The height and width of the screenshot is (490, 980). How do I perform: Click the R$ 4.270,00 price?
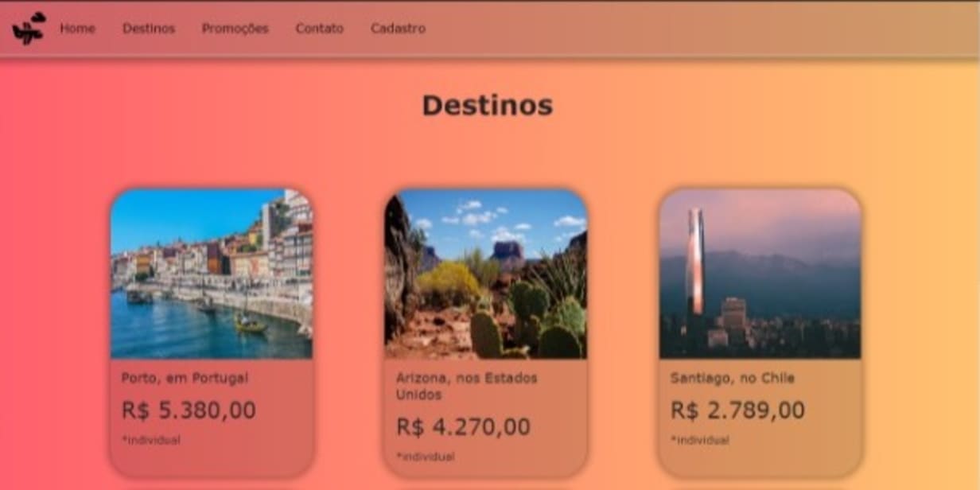click(463, 427)
